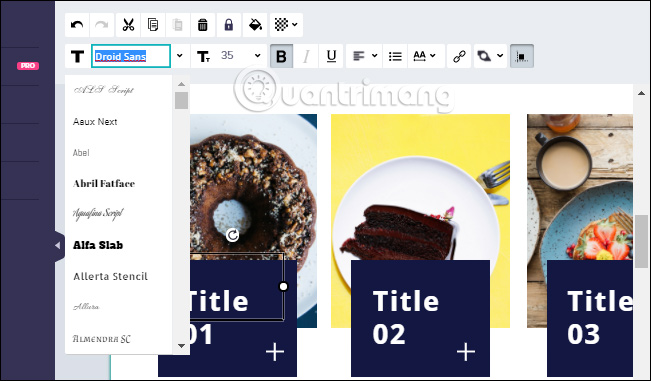Click the undo arrow icon

77,25
